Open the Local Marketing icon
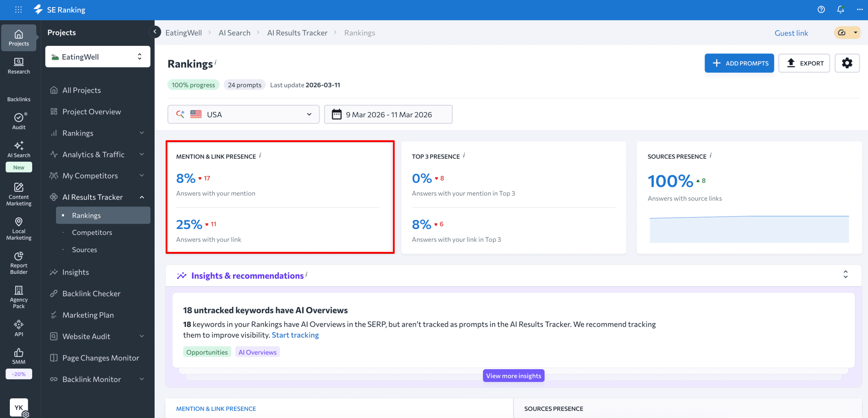This screenshot has height=418, width=868. (x=19, y=222)
